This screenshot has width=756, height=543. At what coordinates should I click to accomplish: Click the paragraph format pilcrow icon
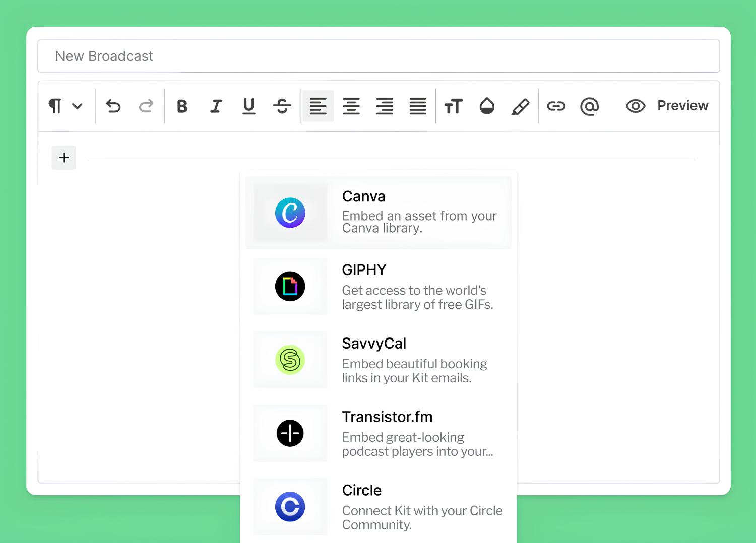coord(55,106)
